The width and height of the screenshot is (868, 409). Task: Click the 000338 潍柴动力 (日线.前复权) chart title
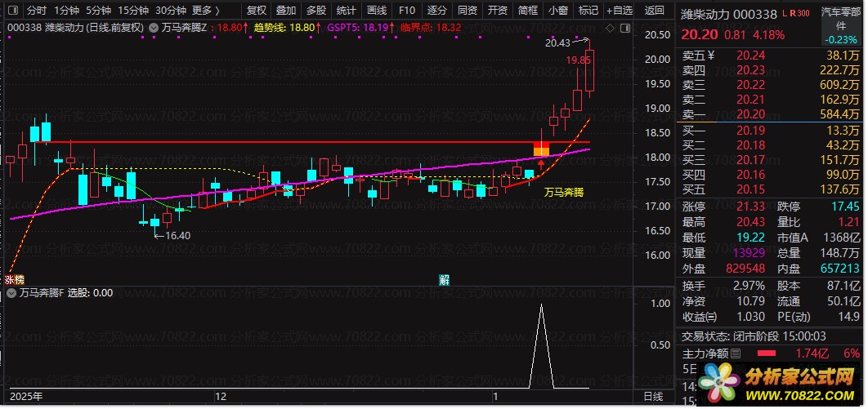76,27
